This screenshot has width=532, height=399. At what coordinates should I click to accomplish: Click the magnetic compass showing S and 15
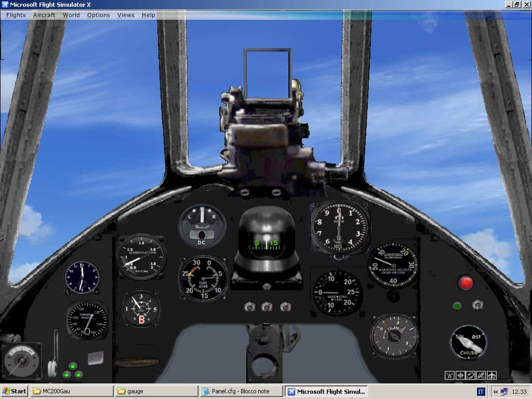(x=266, y=242)
